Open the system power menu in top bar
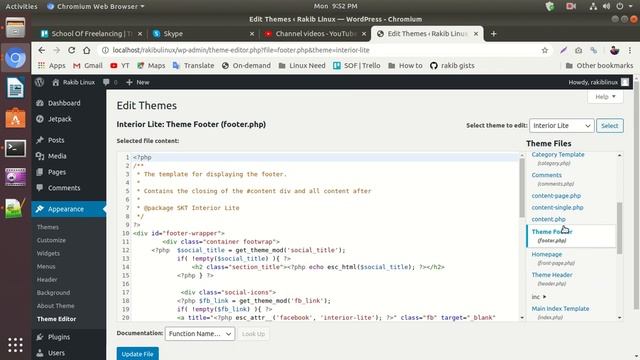Viewport: 640px width, 360px height. click(623, 6)
